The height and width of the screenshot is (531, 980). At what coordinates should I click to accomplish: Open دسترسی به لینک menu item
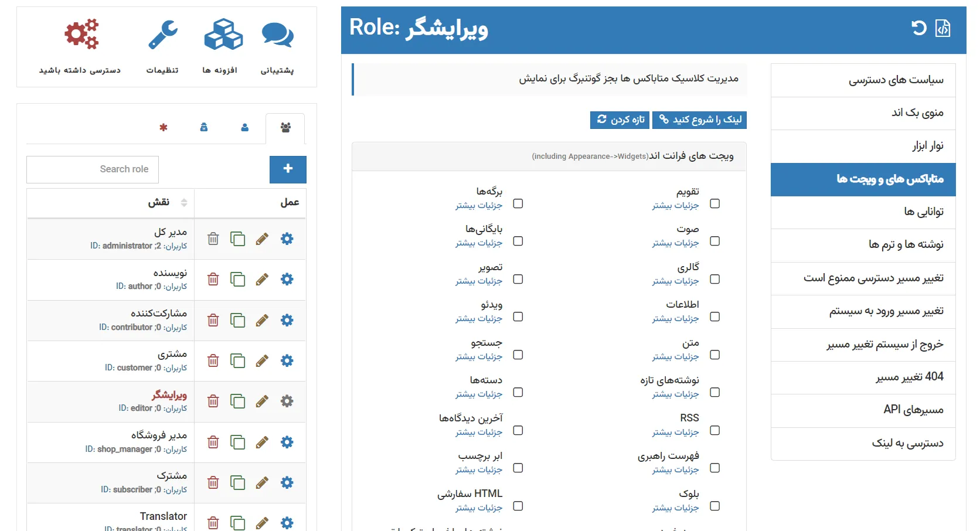click(863, 444)
